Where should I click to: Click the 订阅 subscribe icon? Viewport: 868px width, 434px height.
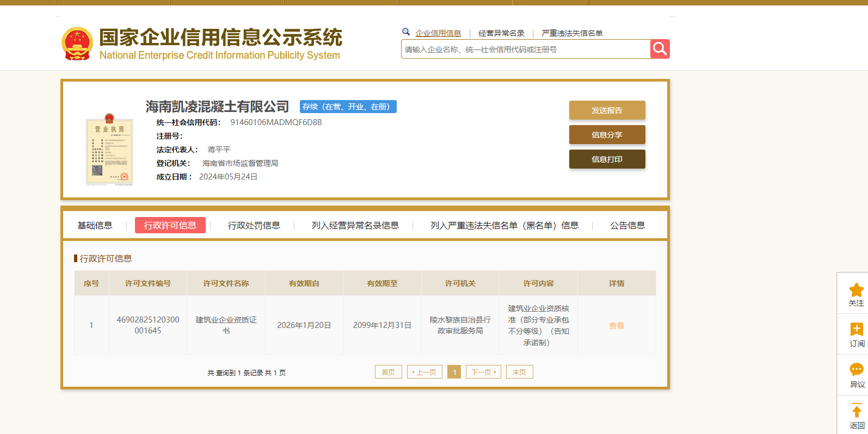[x=856, y=330]
